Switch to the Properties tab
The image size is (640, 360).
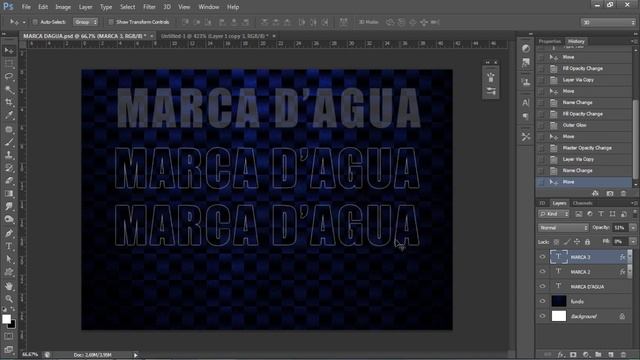coord(549,41)
